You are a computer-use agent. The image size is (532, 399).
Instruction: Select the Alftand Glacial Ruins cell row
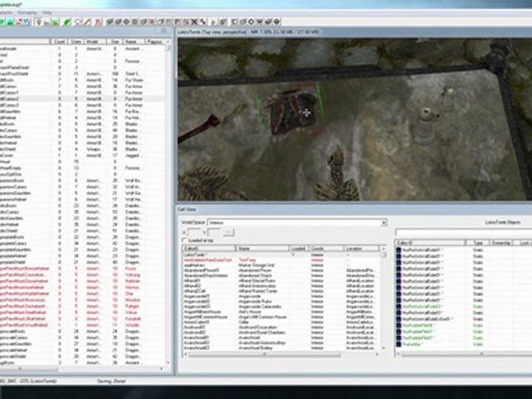click(282, 280)
